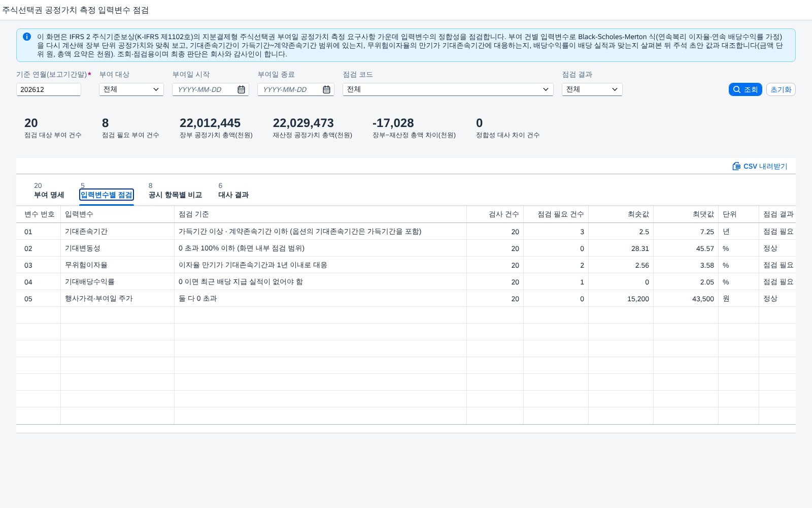The height and width of the screenshot is (508, 812).
Task: Click the -17,028 총액 차이 value
Action: [x=393, y=123]
